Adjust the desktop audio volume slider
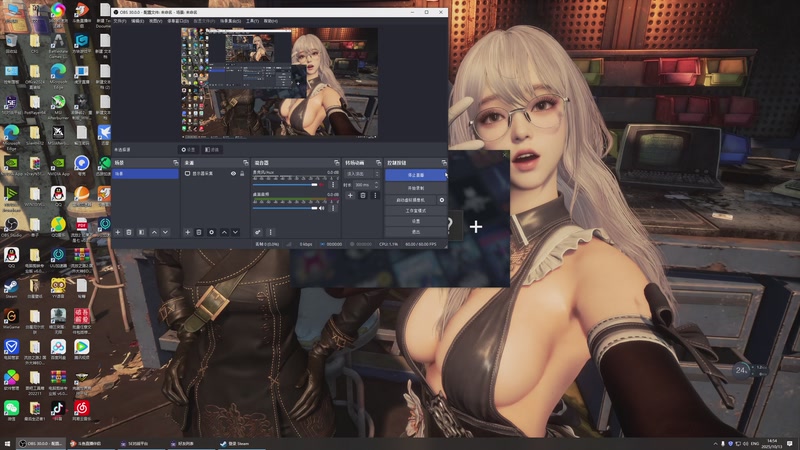 point(285,208)
